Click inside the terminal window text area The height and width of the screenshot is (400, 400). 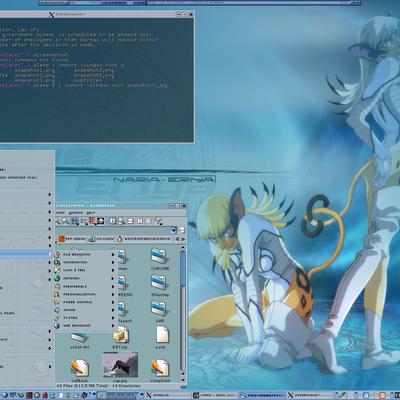point(97,80)
